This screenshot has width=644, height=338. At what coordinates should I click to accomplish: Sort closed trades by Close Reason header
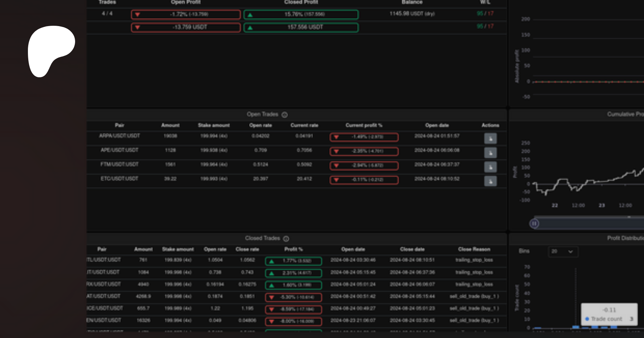(474, 249)
